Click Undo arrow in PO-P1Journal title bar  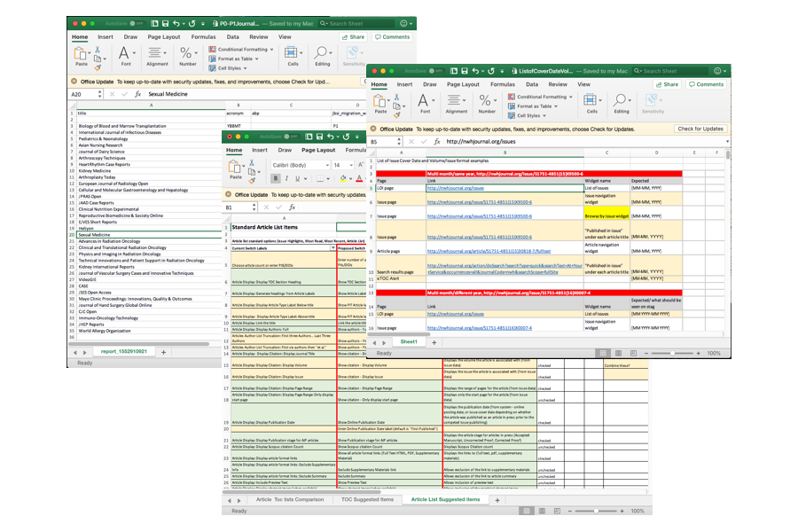click(177, 23)
